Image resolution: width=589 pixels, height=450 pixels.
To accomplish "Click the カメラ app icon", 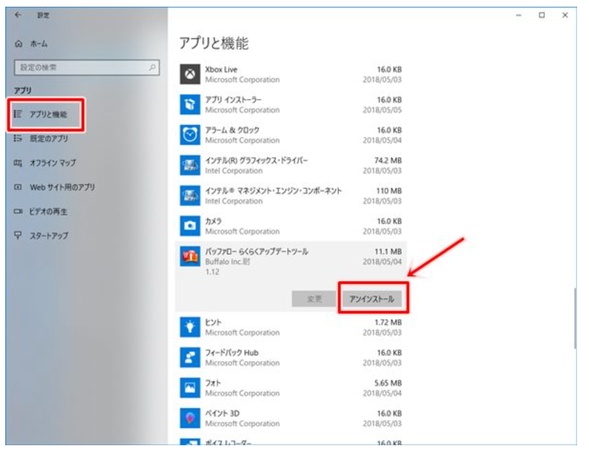I will [190, 225].
